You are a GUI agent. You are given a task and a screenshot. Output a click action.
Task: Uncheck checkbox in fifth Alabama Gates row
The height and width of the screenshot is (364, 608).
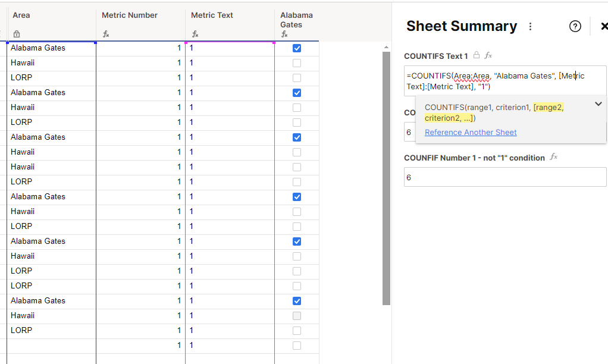(297, 241)
